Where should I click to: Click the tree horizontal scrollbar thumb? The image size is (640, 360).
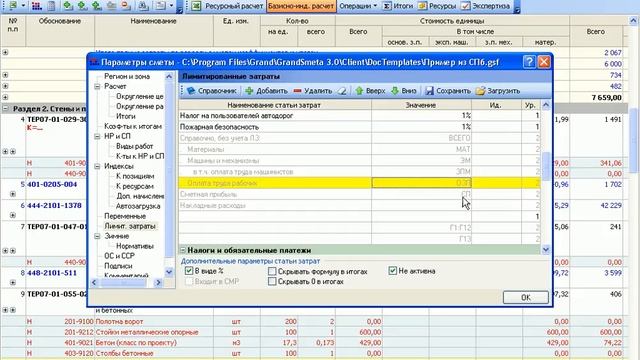[124, 282]
